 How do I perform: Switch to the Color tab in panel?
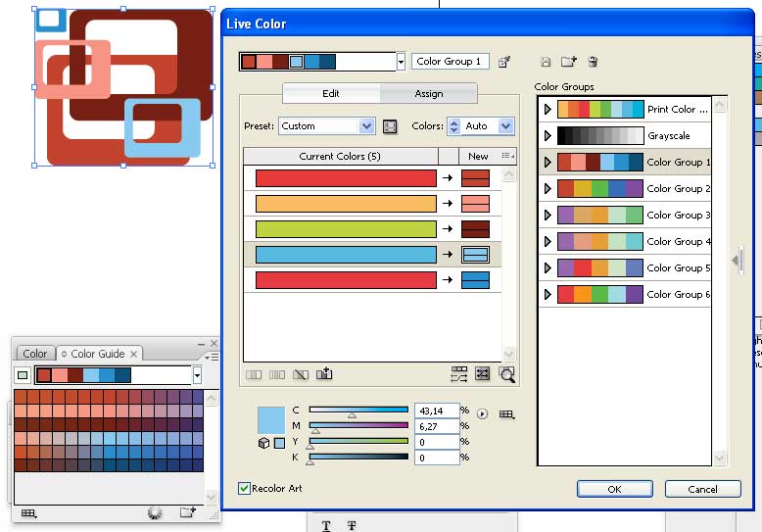[35, 354]
